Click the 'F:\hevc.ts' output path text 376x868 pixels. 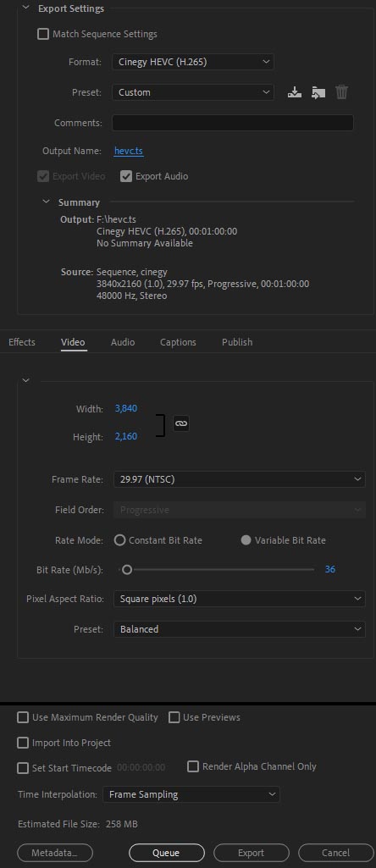116,220
